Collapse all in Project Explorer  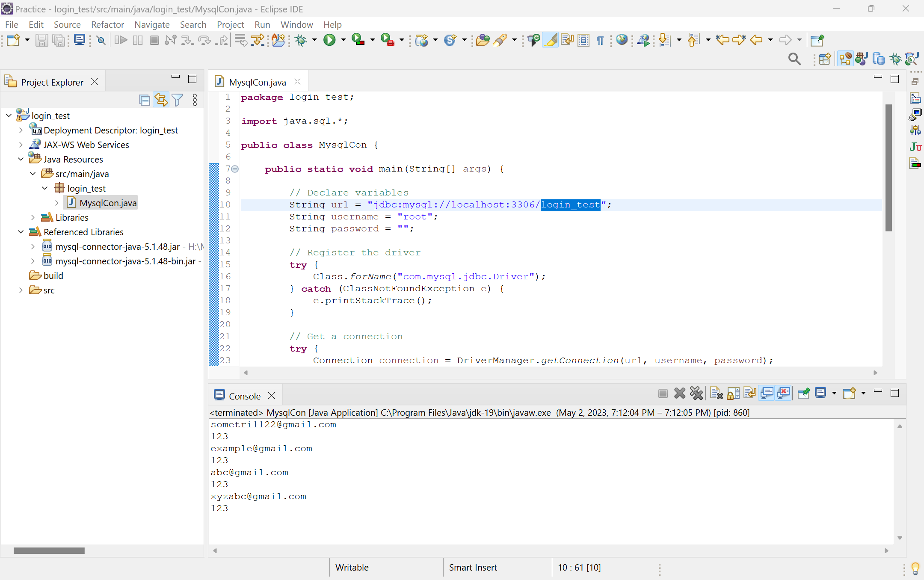pos(145,100)
